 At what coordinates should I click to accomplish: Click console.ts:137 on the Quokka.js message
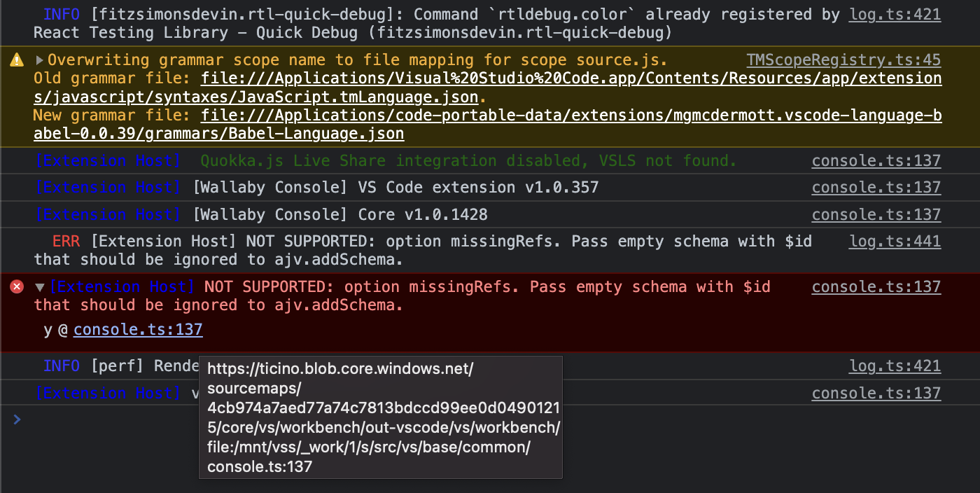pyautogui.click(x=876, y=160)
